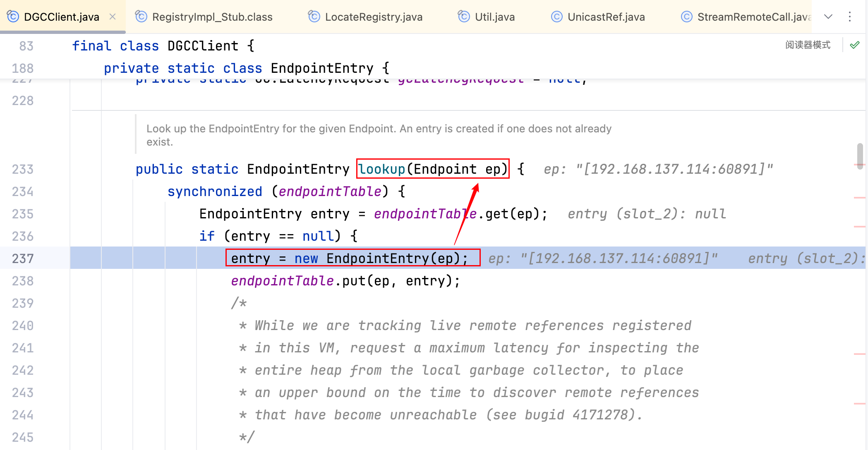The image size is (868, 450).
Task: Click line number 237 in the gutter
Action: (x=23, y=259)
